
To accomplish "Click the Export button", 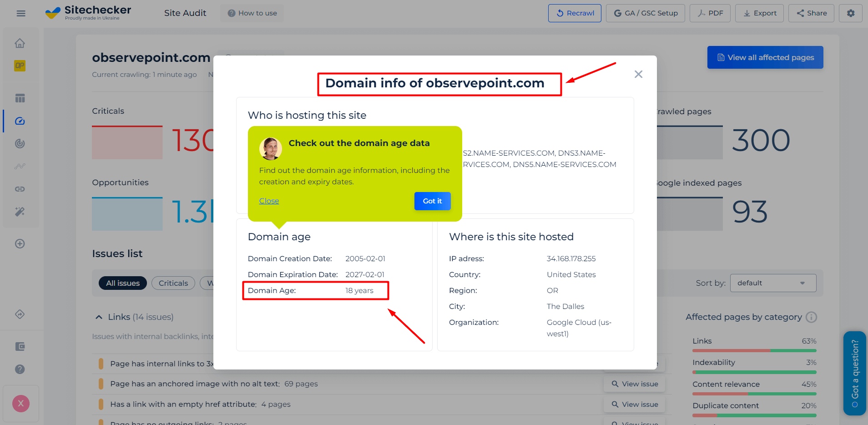I will click(759, 13).
